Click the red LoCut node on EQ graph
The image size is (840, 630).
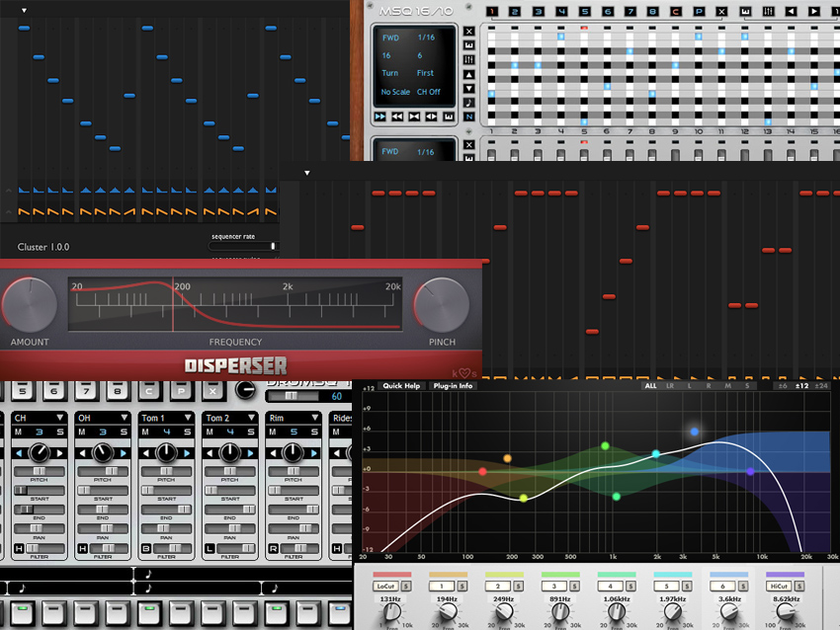(x=482, y=472)
